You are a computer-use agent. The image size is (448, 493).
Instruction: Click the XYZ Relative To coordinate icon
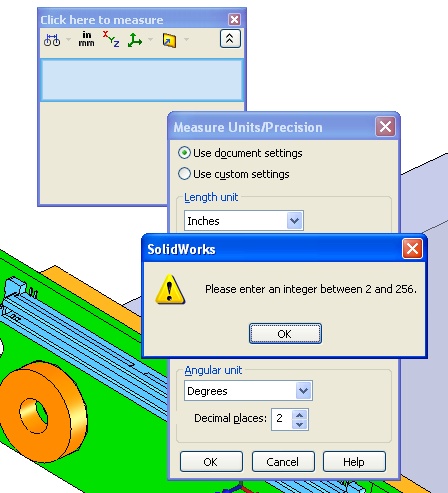click(135, 40)
